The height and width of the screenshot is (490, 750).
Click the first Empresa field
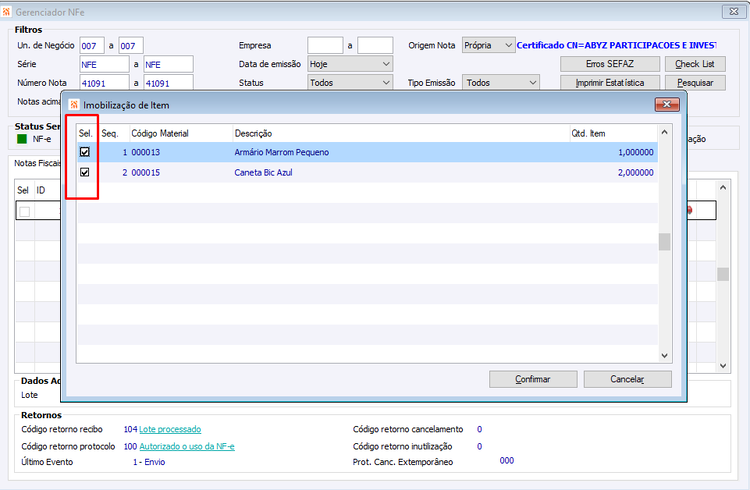tap(325, 45)
